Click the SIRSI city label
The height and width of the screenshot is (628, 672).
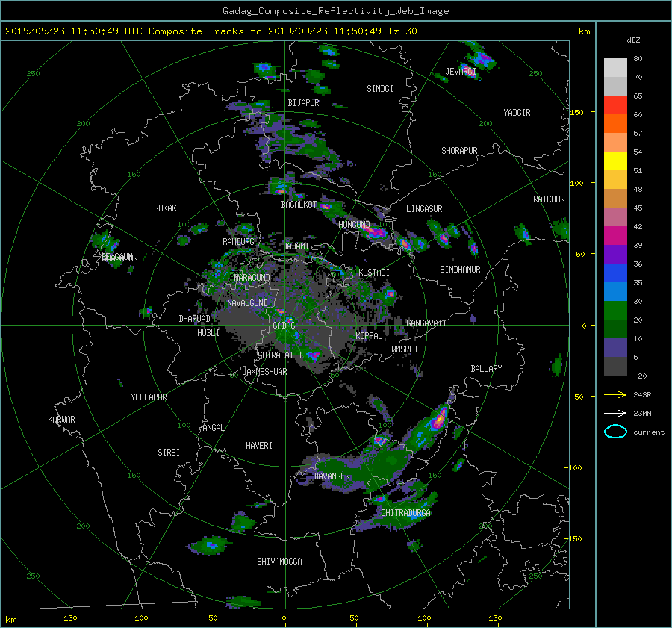click(x=169, y=453)
